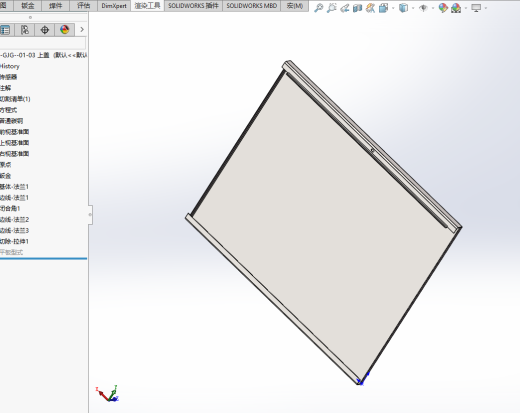Screen dimensions: 520x413
Task: Open the 钣金 ribbon tab
Action: coord(28,5)
